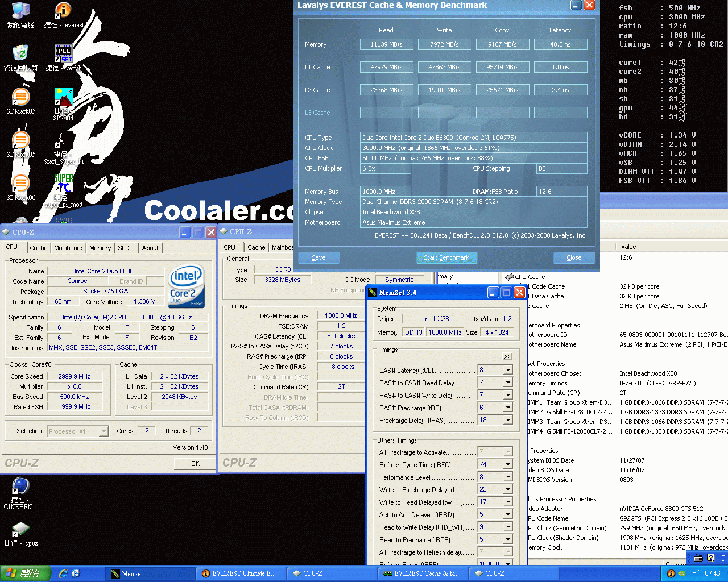
Task: Click Close button in EVEREST benchmark dialog
Action: [x=574, y=257]
